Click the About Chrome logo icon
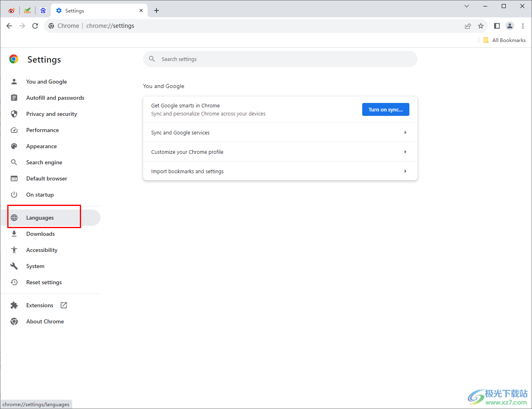Screen dimensions: 532x409 coord(14,321)
